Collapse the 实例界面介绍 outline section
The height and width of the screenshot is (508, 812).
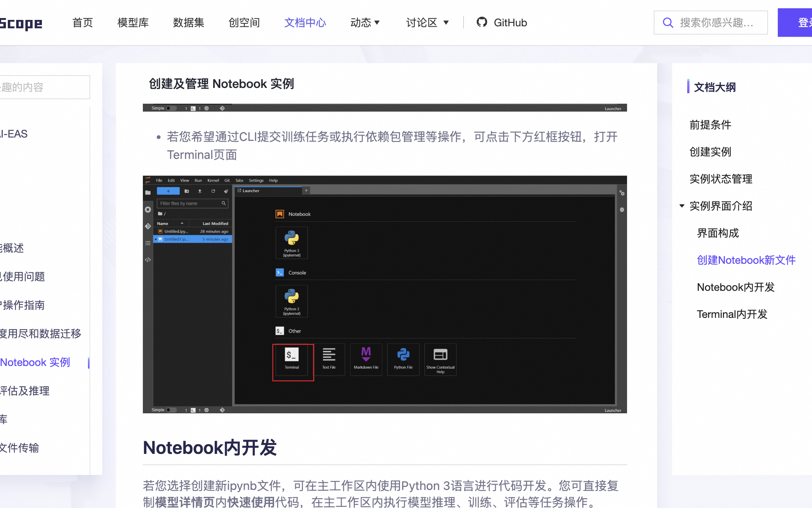click(682, 206)
